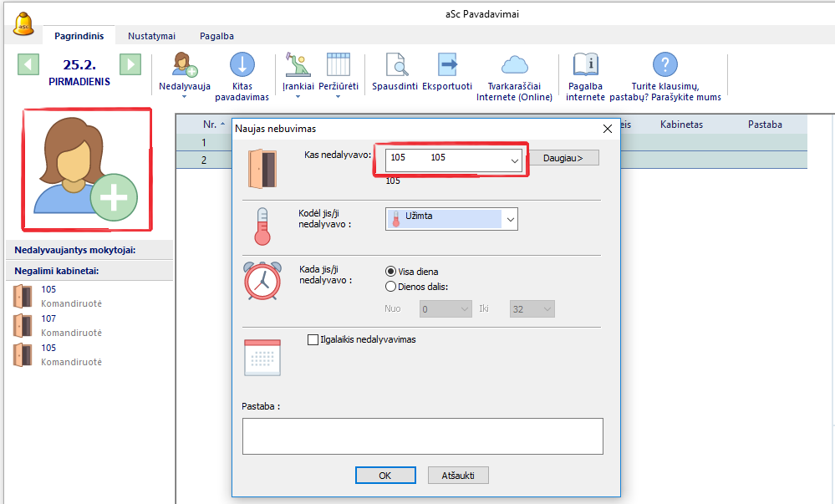
Task: Switch to the Nustatymai tab
Action: (151, 36)
